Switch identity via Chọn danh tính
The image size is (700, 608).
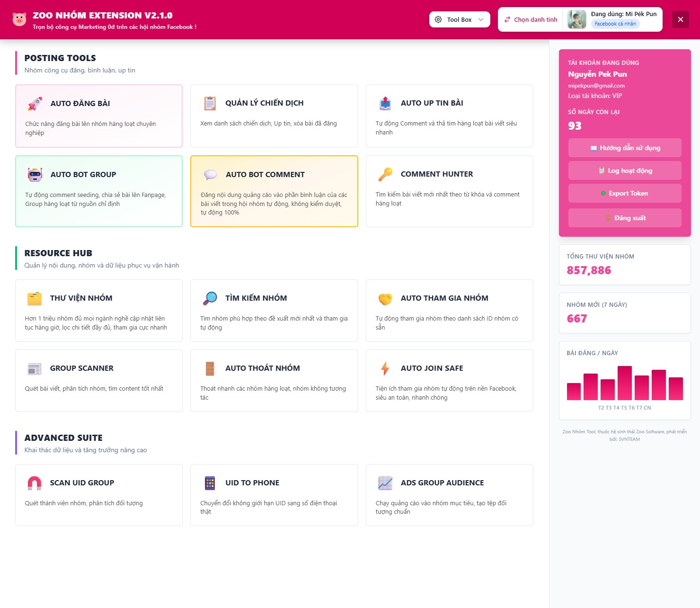coord(531,20)
